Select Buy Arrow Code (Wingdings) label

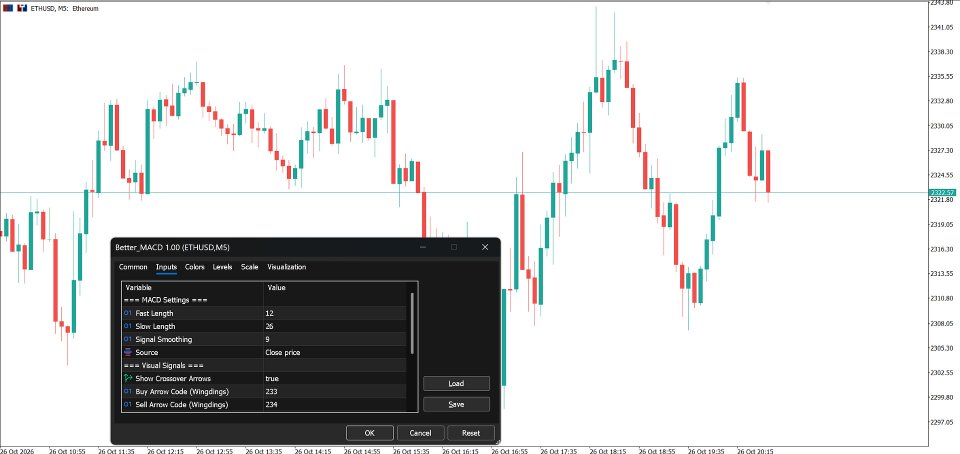pyautogui.click(x=181, y=392)
